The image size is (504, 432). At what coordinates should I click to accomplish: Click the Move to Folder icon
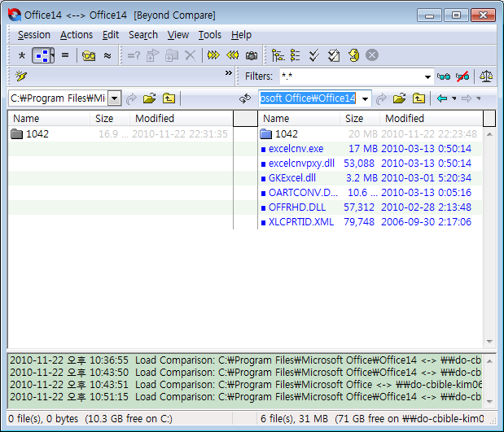tap(172, 55)
